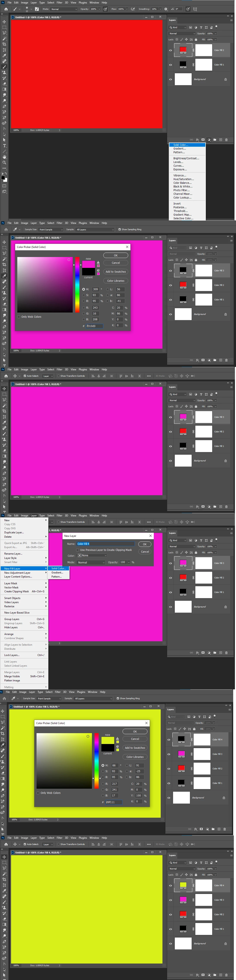Click hex field showing d9f111
Image resolution: width=236 pixels, height=980 pixels.
point(114,802)
